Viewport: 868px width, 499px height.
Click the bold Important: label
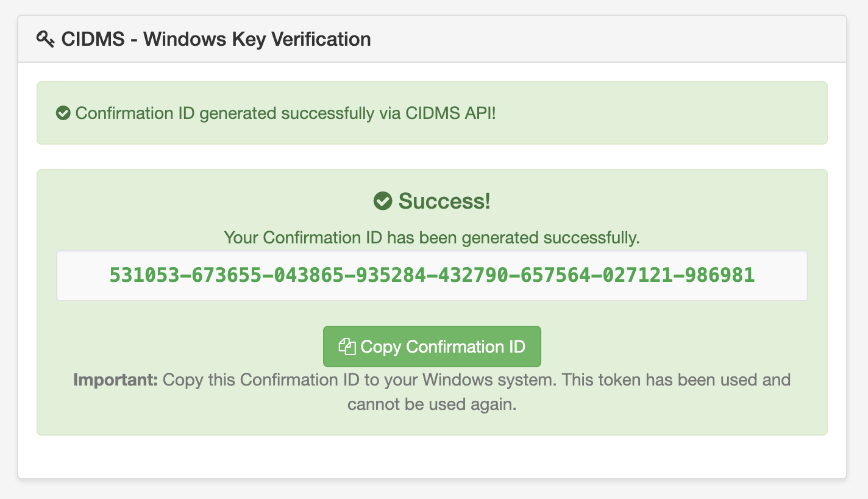115,380
